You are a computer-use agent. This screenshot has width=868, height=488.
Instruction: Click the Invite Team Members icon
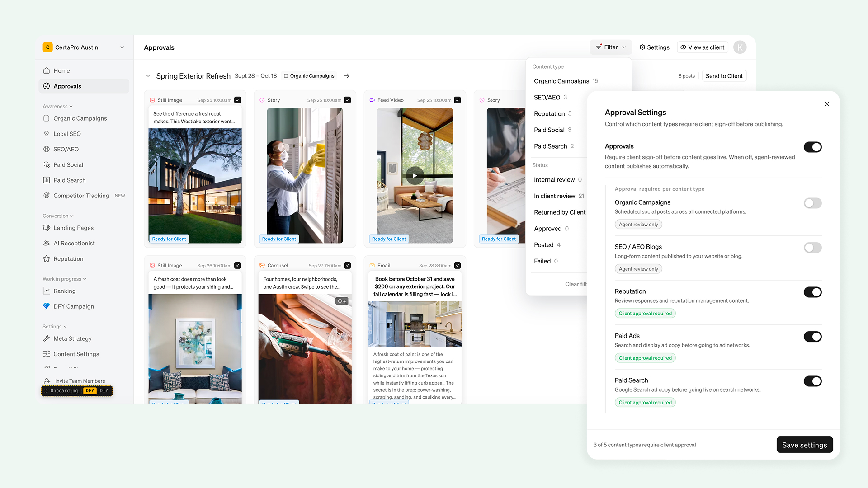(47, 381)
